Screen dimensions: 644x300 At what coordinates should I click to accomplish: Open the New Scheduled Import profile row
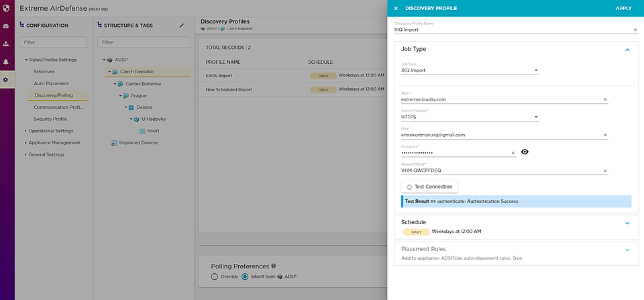[293, 89]
